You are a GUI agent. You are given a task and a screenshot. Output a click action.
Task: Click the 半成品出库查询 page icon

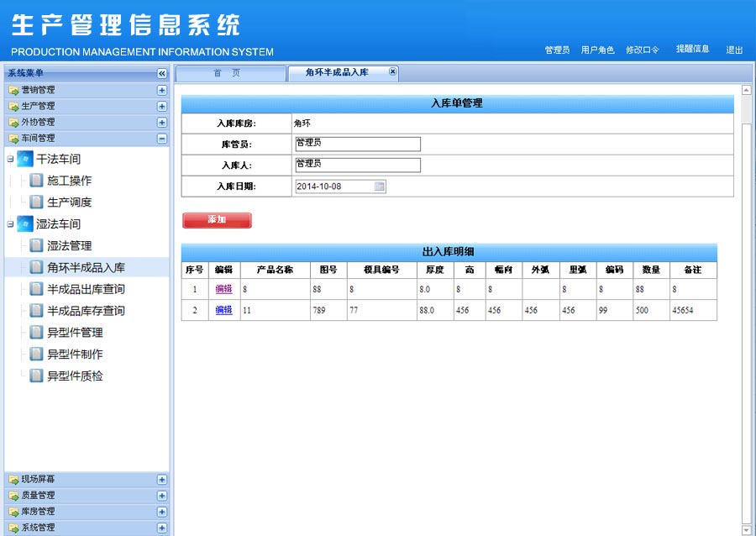[x=36, y=289]
